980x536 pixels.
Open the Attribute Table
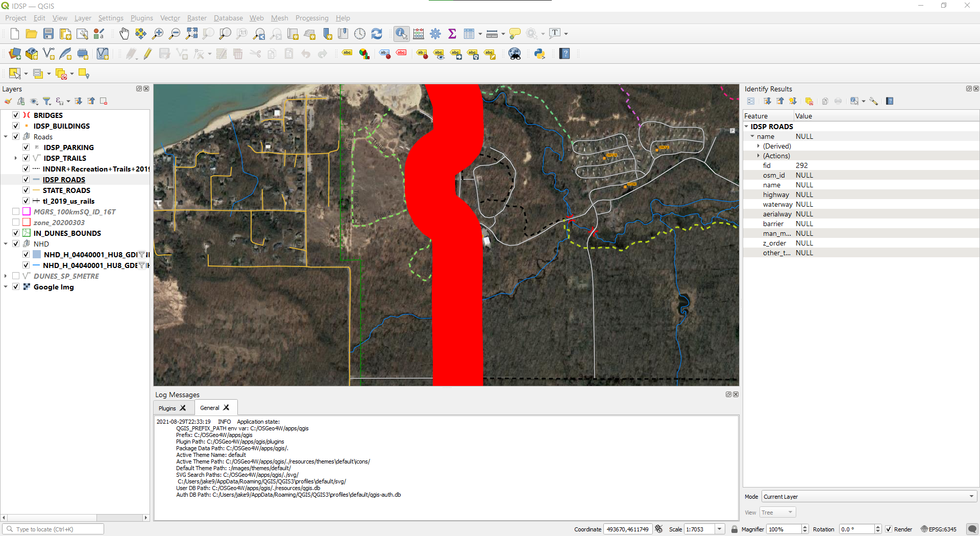pos(469,34)
